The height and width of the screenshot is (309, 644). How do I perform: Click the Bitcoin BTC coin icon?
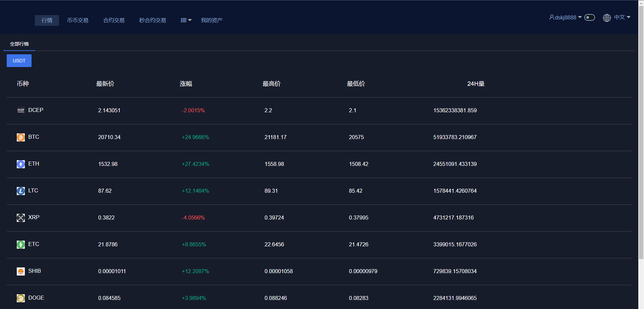tap(21, 137)
